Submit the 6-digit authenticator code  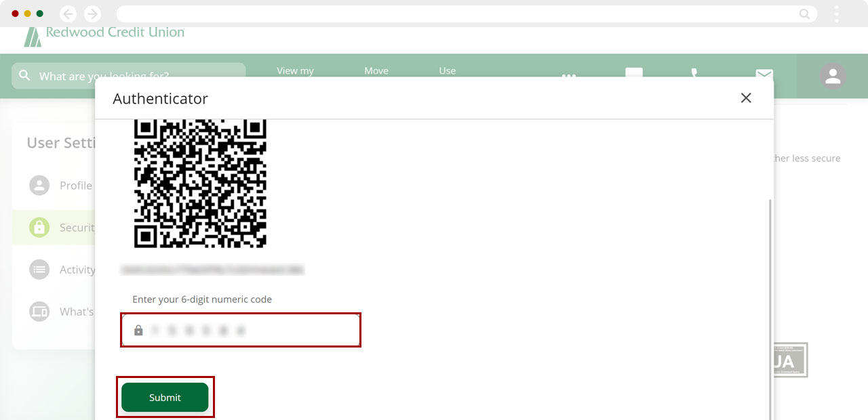point(165,398)
